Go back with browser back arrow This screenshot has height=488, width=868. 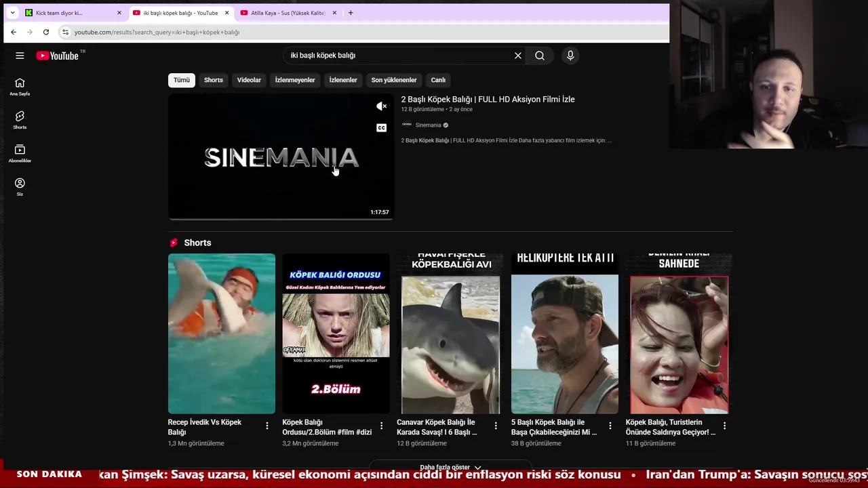point(14,32)
